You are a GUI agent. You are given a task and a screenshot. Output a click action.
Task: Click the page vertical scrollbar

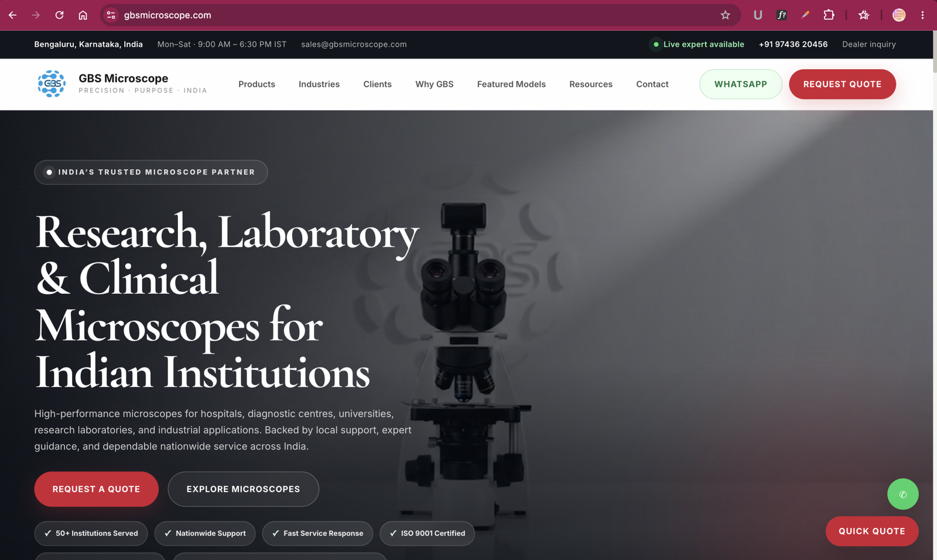935,53
